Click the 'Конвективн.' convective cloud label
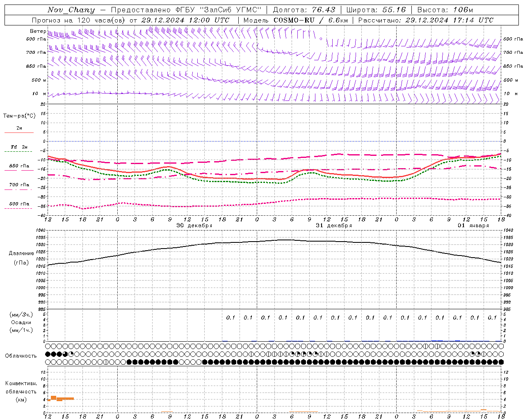Image resolution: width=525 pixels, height=420 pixels. point(21,383)
